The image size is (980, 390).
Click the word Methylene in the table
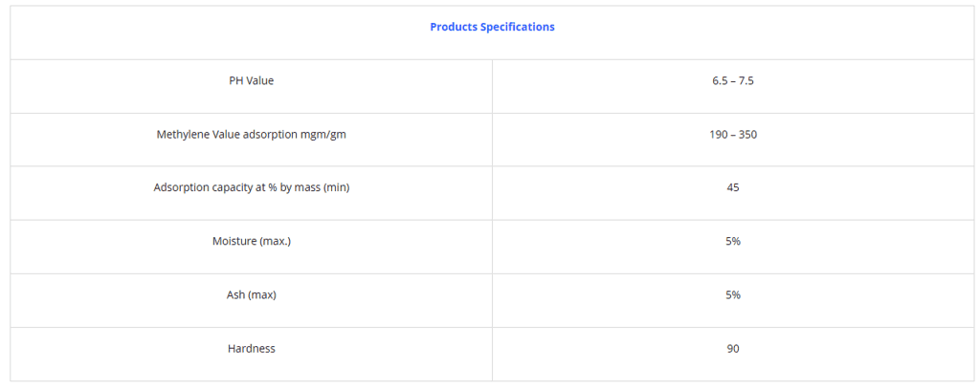[182, 135]
